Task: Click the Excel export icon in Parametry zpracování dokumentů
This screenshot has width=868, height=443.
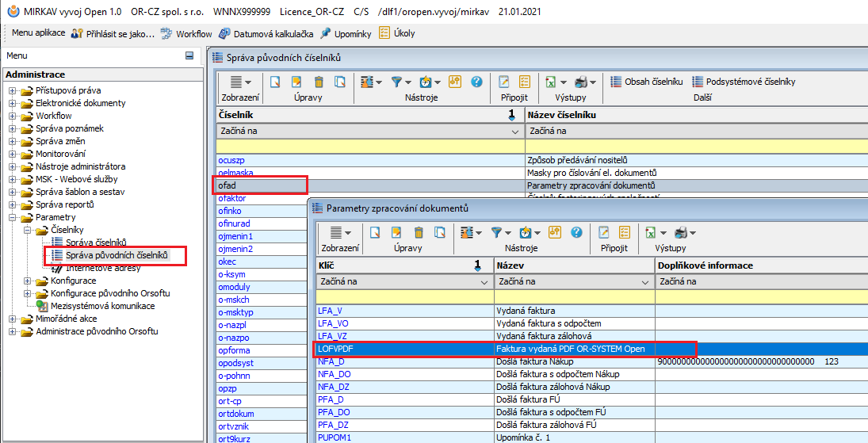Action: (x=649, y=232)
